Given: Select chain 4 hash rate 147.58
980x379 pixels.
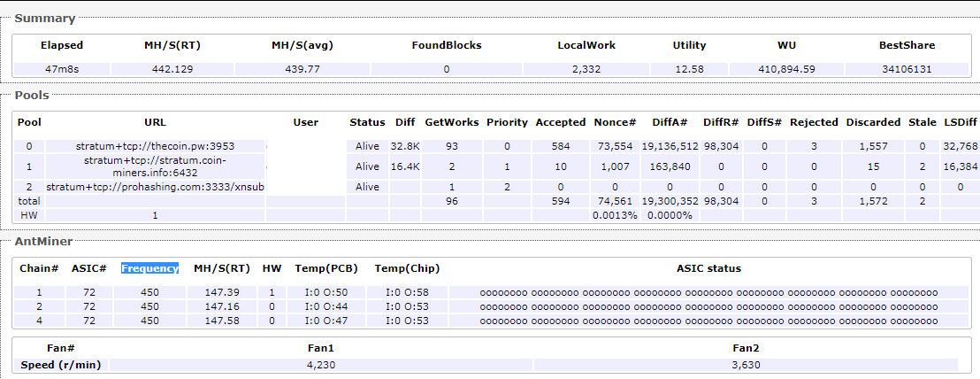Looking at the screenshot, I should click(x=222, y=320).
